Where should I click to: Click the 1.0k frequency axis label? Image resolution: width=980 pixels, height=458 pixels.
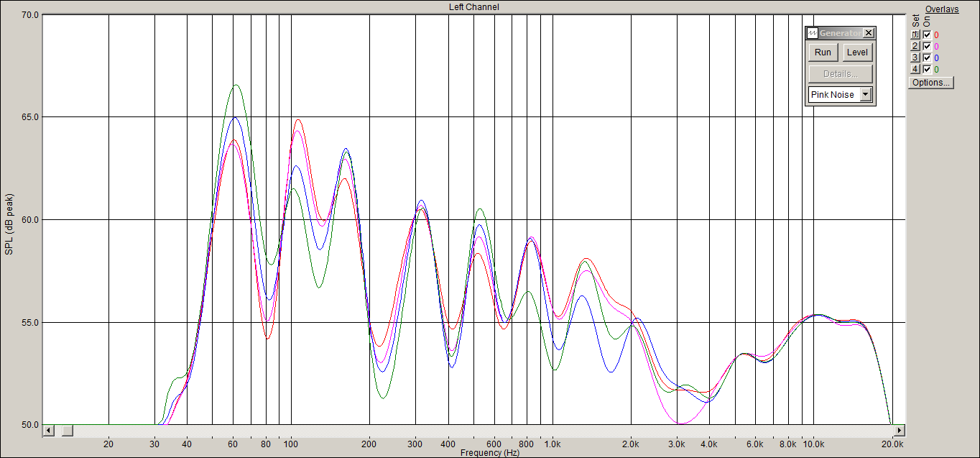tap(553, 444)
